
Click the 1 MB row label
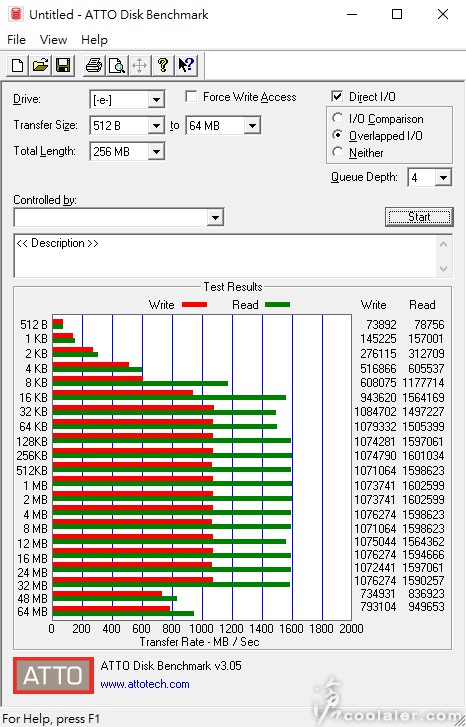[35, 485]
